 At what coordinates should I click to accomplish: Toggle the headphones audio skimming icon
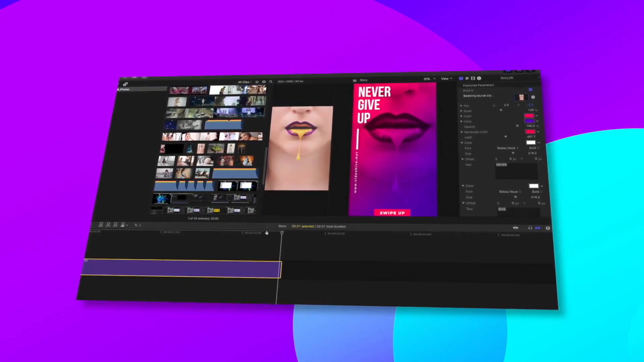pyautogui.click(x=530, y=228)
